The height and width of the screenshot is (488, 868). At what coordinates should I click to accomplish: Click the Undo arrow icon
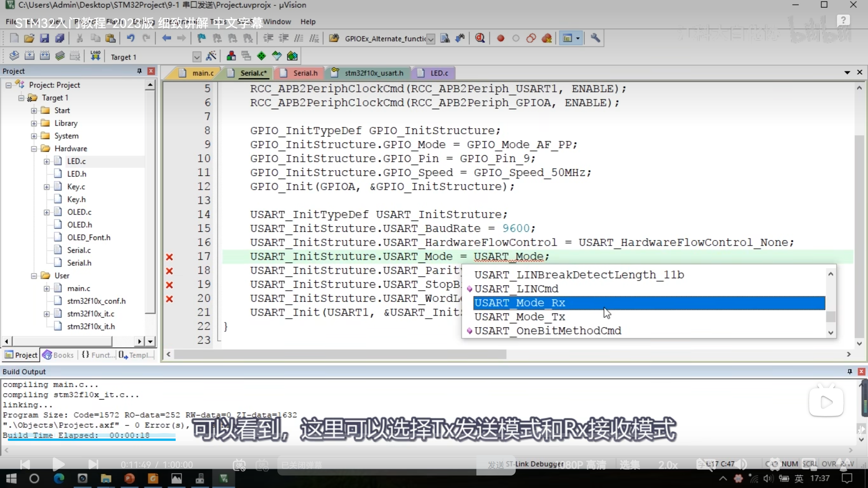131,38
